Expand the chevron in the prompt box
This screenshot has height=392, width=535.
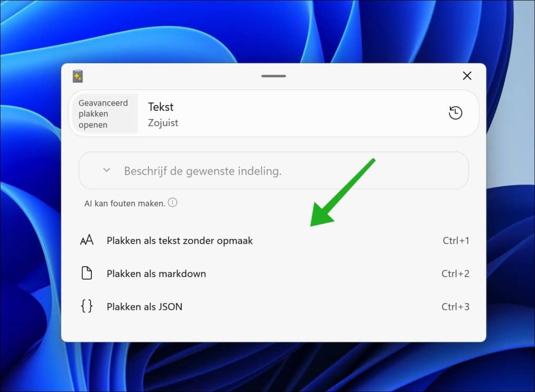[107, 170]
